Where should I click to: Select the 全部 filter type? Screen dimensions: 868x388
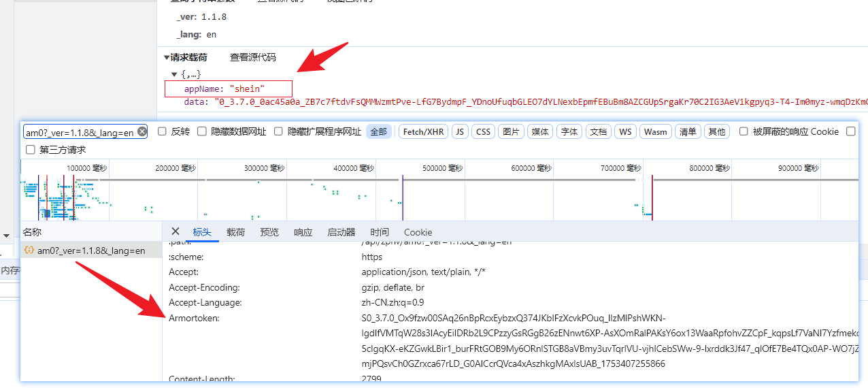click(x=379, y=131)
